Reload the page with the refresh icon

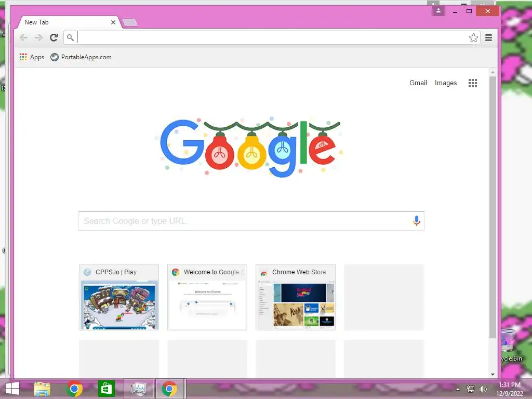(x=54, y=37)
